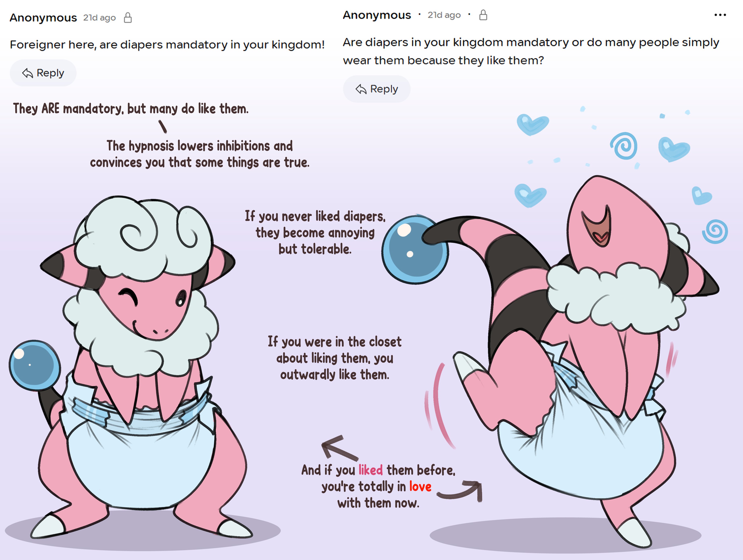Click the "They ARE mandatory" caption text
The width and height of the screenshot is (743, 560).
click(x=131, y=109)
